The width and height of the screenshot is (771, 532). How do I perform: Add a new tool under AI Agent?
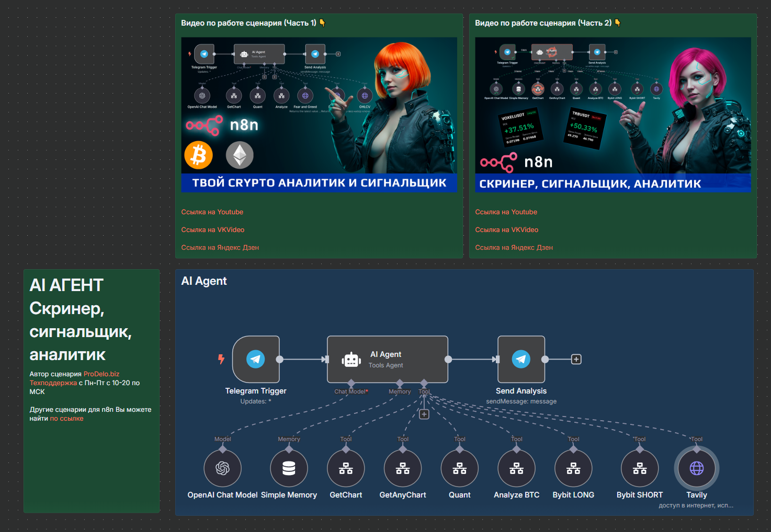[424, 414]
